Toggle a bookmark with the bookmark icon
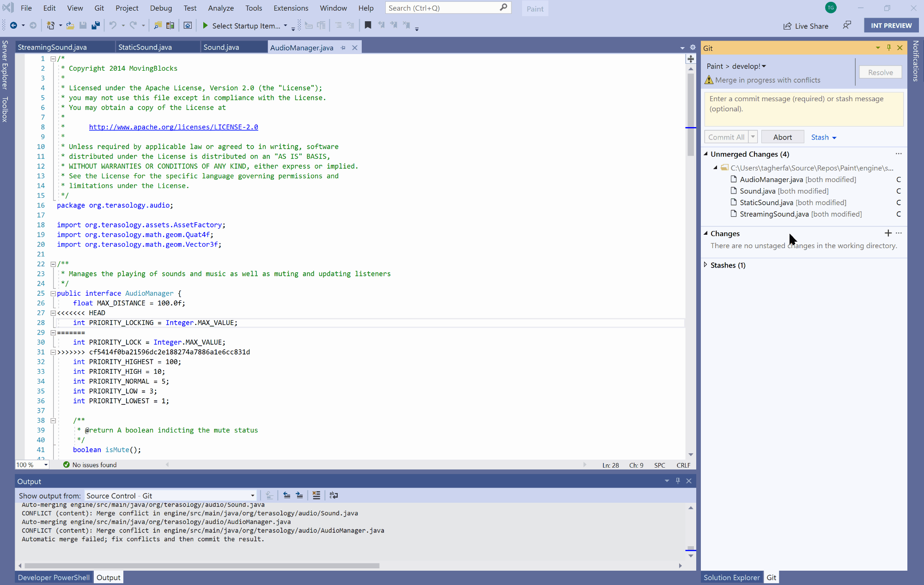 click(368, 25)
